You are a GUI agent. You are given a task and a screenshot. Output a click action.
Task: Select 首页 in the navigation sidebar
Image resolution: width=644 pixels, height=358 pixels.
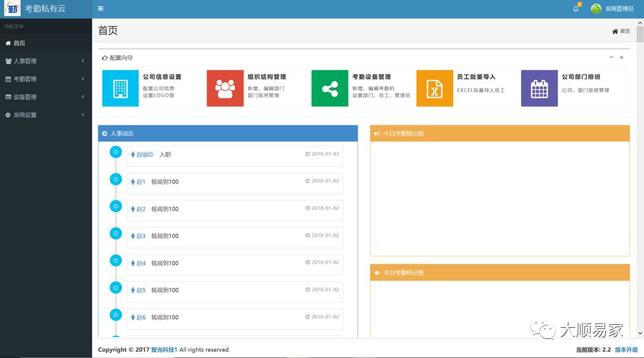[20, 43]
